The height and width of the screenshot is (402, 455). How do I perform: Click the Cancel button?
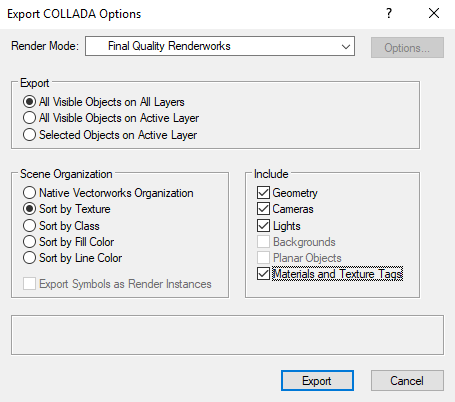(407, 380)
